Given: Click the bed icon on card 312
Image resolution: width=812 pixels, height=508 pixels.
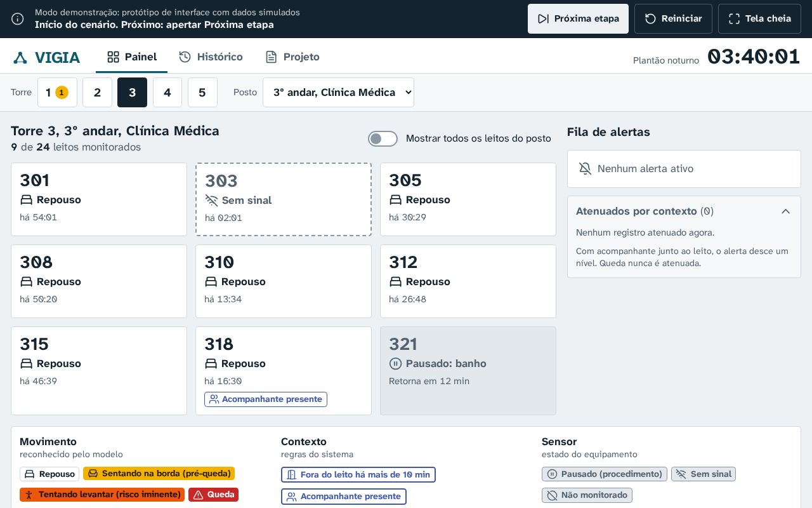Looking at the screenshot, I should pos(395,282).
